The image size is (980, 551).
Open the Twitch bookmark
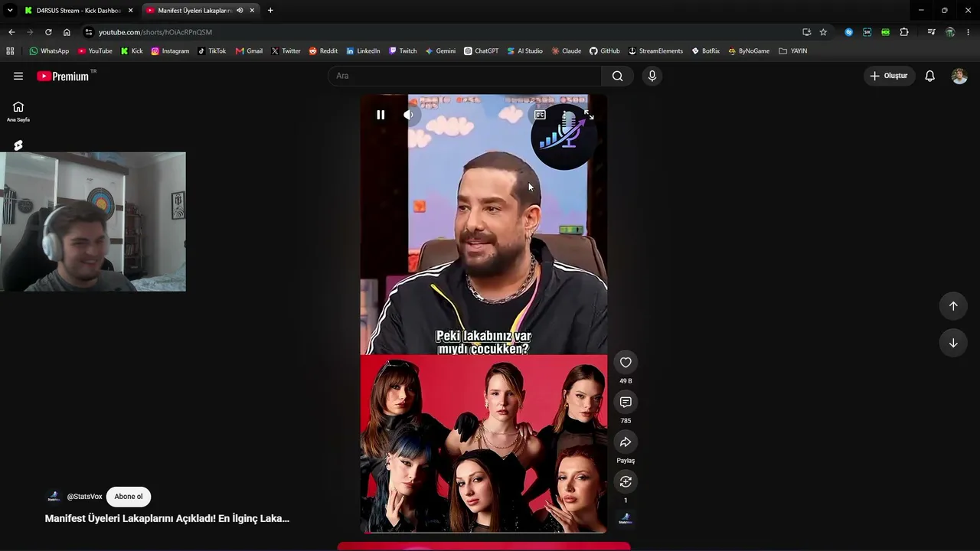403,51
